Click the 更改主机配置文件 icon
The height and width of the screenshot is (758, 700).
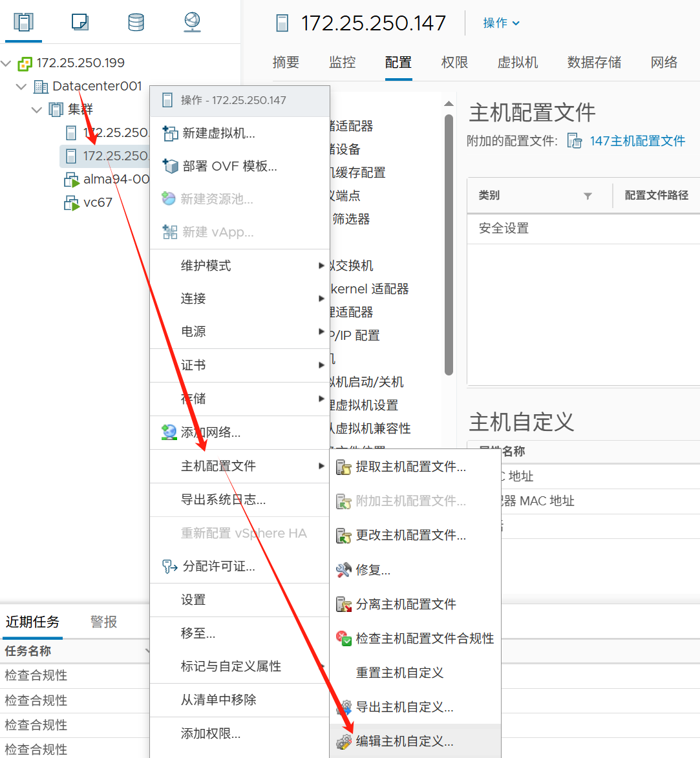point(343,536)
